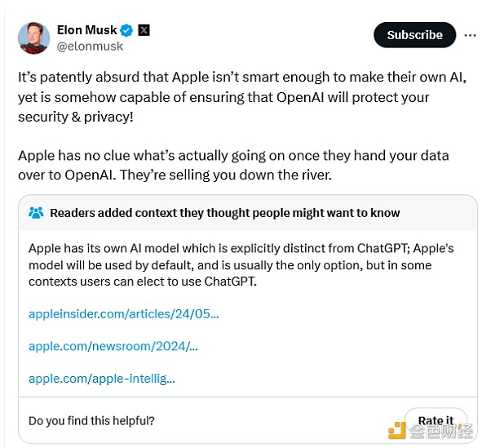Click the "security & privacy!" tweet line
Image resolution: width=482 pixels, height=448 pixels.
coord(76,117)
